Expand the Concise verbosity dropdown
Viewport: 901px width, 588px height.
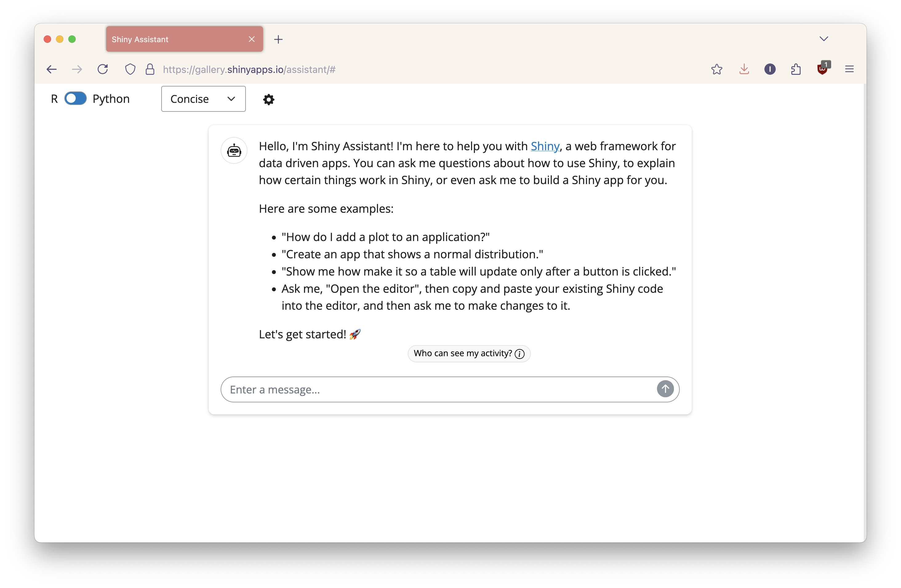[203, 99]
